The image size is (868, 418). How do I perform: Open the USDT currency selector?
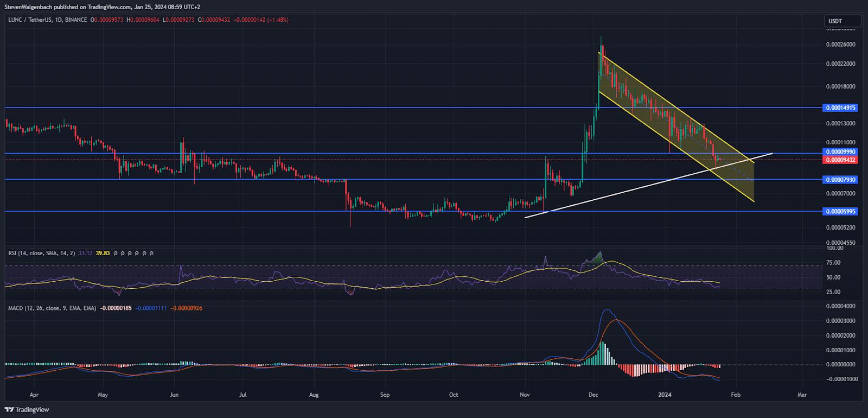pyautogui.click(x=841, y=21)
